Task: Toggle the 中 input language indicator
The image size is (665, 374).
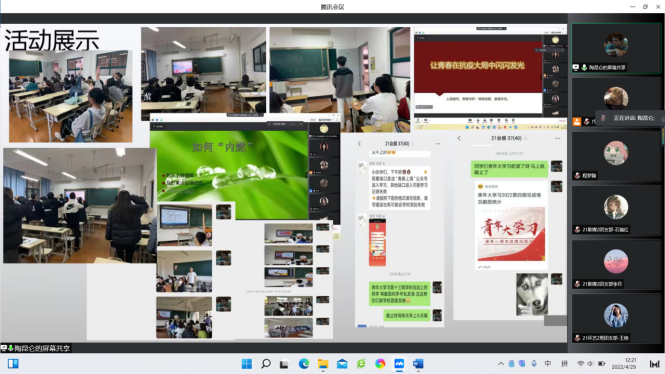Action: [x=548, y=364]
